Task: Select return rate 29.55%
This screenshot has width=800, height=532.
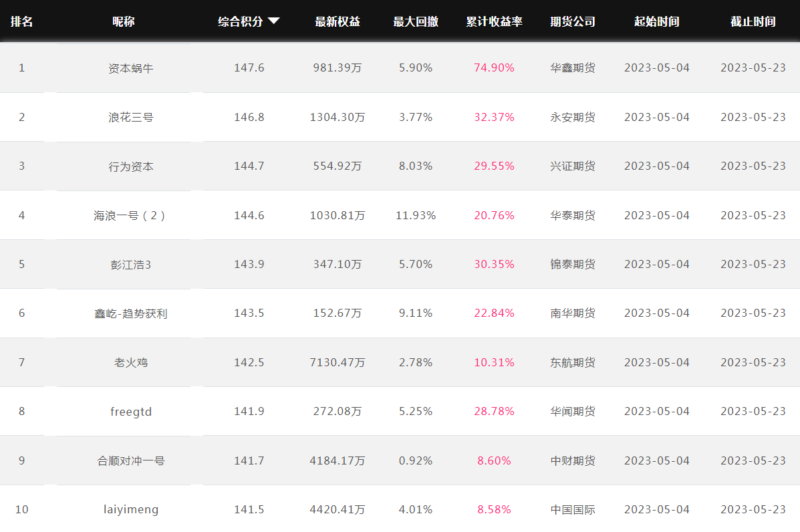Action: pos(494,166)
